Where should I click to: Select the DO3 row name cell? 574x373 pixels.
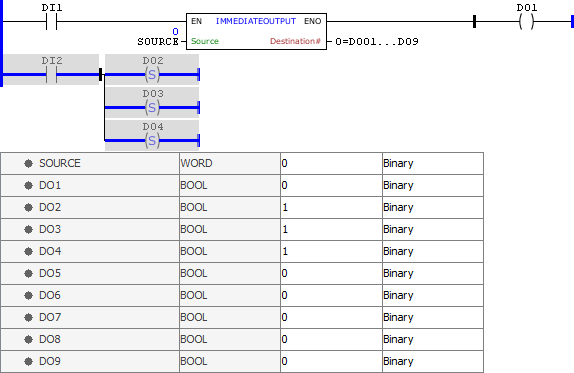pos(90,229)
